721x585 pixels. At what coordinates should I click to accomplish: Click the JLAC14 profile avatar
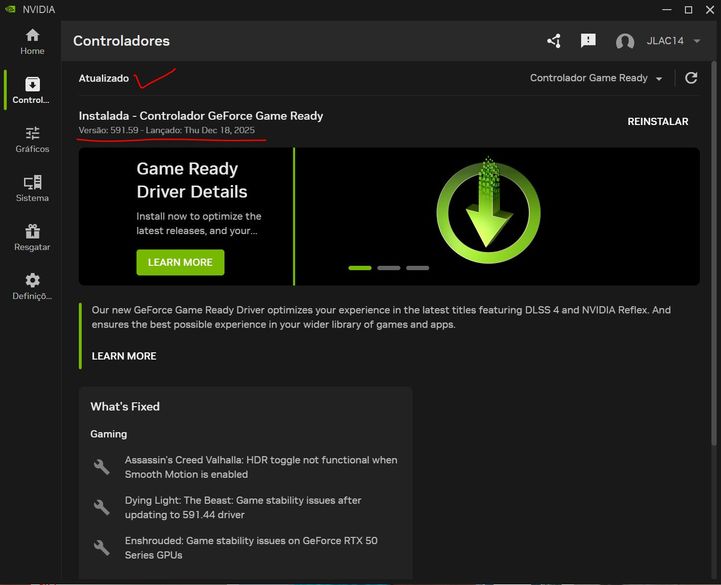click(625, 42)
